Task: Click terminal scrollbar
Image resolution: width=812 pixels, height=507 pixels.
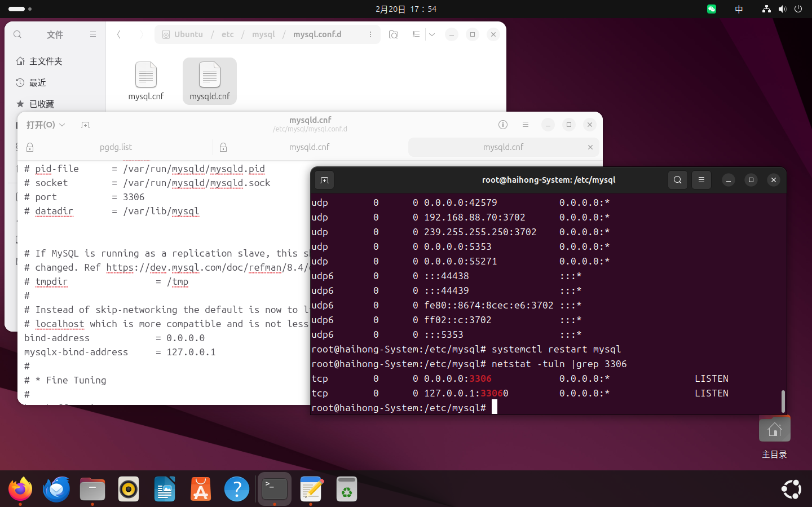Action: (783, 401)
